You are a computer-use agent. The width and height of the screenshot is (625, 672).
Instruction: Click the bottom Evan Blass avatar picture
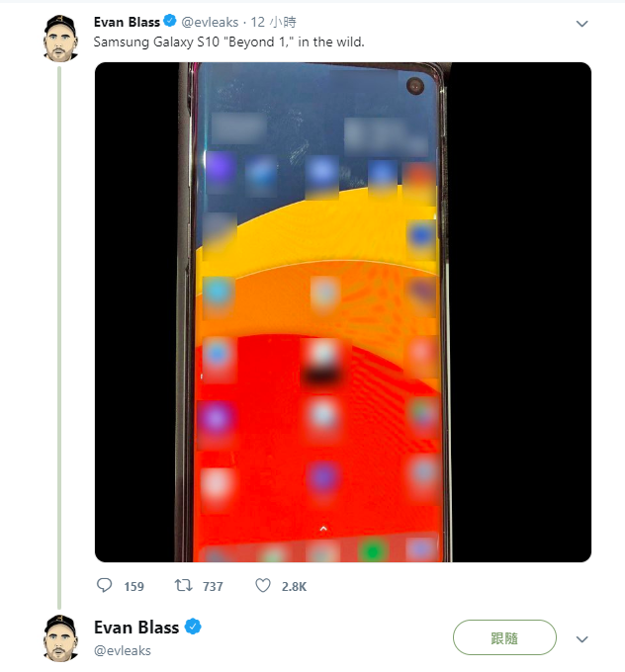pos(60,637)
